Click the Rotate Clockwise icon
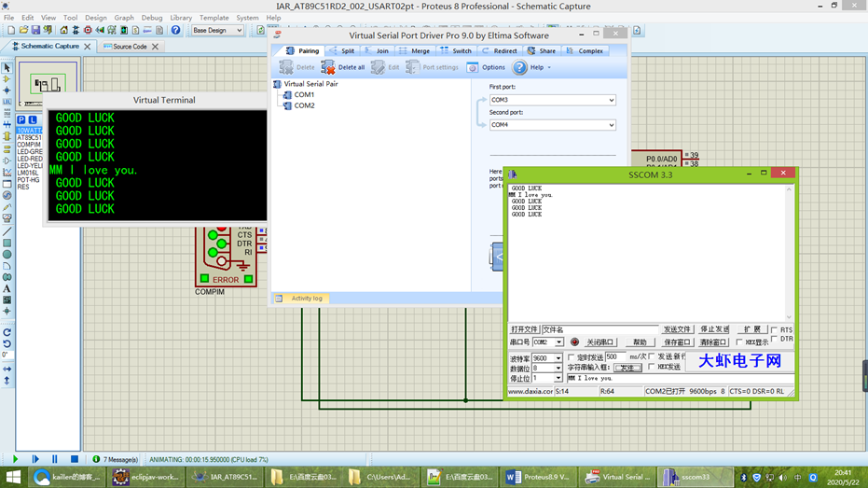The height and width of the screenshot is (488, 868). tap(7, 332)
